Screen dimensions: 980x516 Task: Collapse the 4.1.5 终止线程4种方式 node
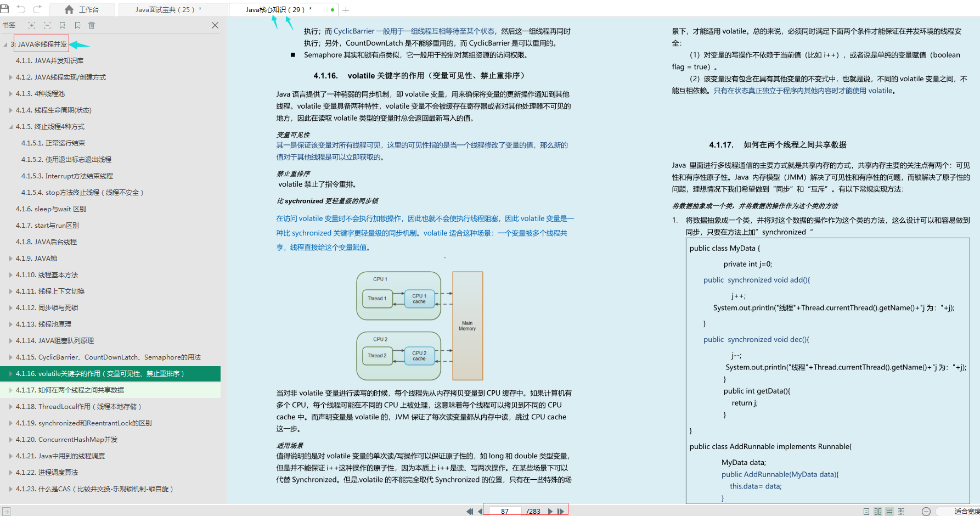coord(11,127)
